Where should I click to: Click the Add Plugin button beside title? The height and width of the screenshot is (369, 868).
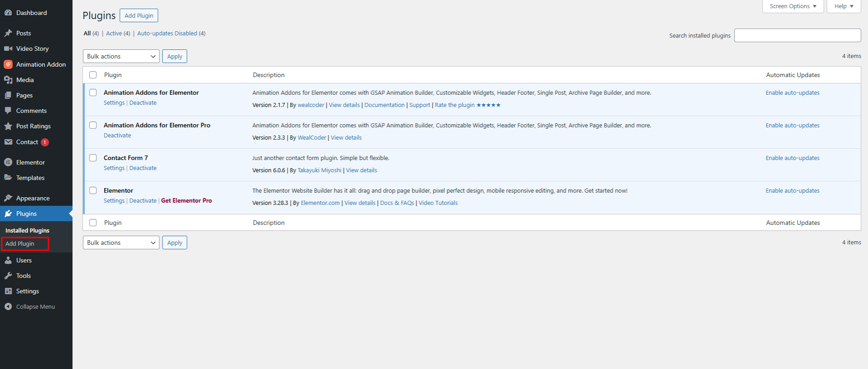[139, 15]
